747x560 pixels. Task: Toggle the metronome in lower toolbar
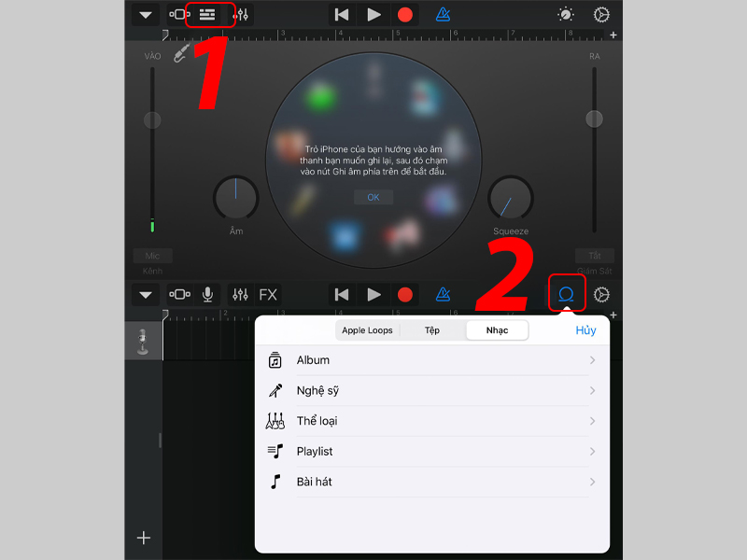click(x=443, y=295)
